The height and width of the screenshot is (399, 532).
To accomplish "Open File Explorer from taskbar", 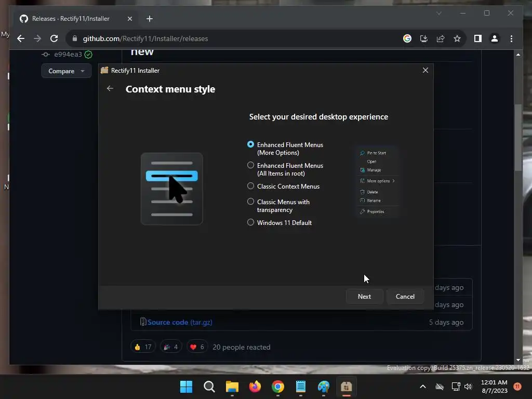I will [232, 387].
